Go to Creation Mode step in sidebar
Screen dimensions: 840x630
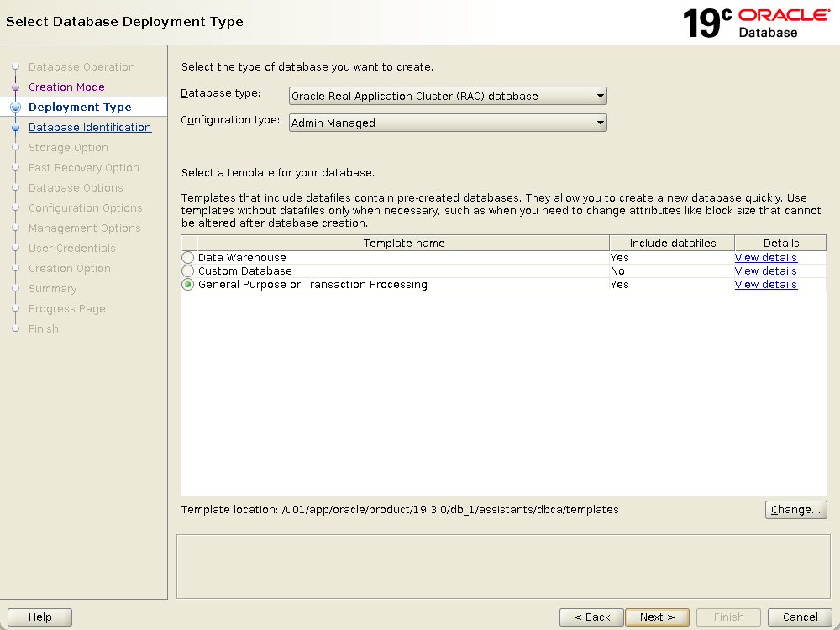(66, 87)
